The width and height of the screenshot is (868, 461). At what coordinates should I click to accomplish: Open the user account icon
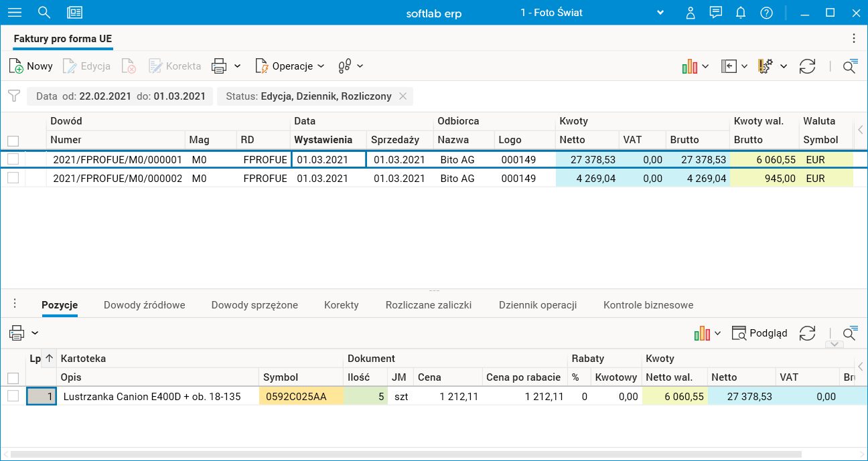(x=691, y=13)
